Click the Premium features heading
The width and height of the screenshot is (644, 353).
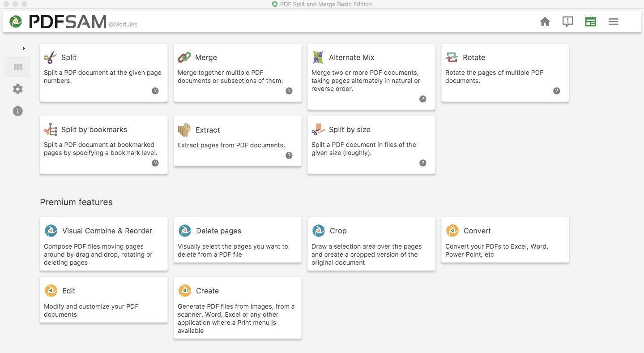[x=76, y=202]
